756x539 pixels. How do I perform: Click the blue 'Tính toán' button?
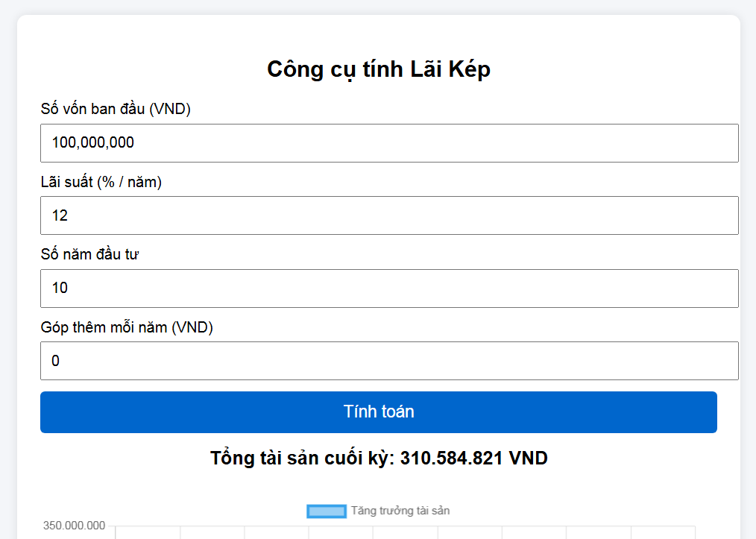379,412
